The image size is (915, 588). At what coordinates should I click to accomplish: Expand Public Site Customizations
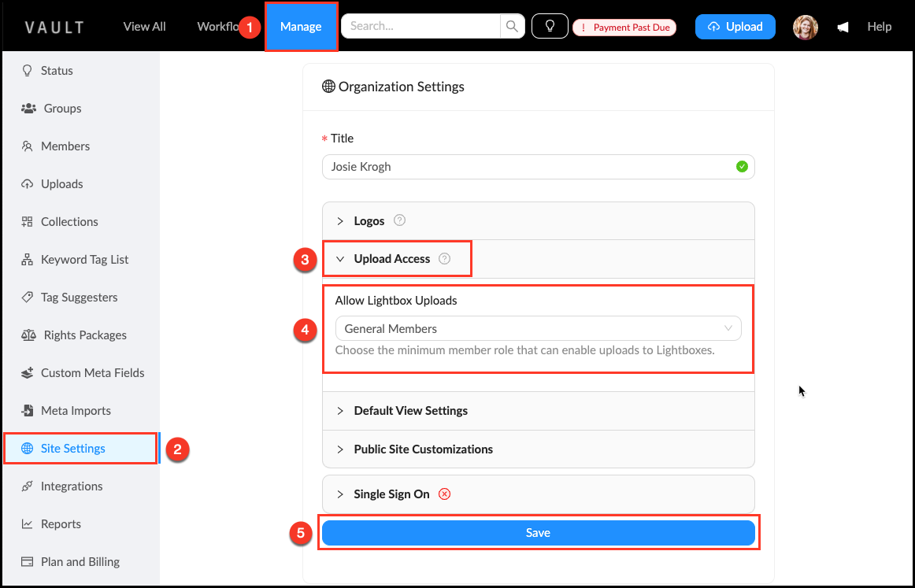(423, 449)
